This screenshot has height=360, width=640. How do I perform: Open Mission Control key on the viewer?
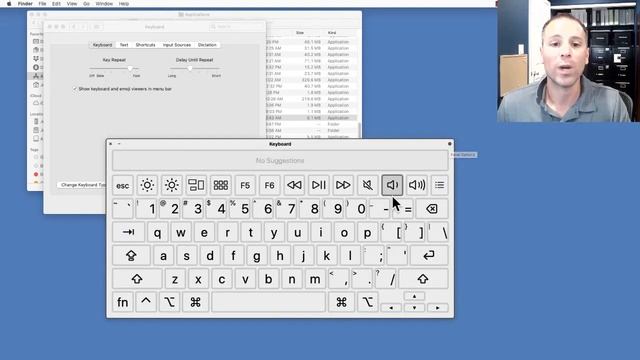[196, 185]
